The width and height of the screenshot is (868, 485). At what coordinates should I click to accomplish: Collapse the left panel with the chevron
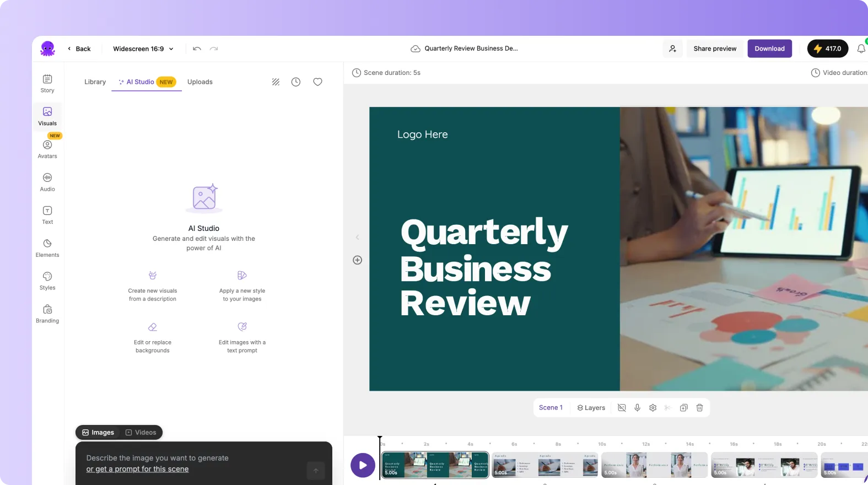357,237
